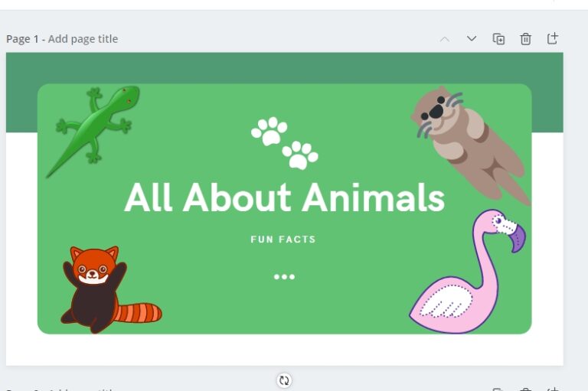Select the pink flamingo graphic
588x391 pixels.
coord(467,271)
